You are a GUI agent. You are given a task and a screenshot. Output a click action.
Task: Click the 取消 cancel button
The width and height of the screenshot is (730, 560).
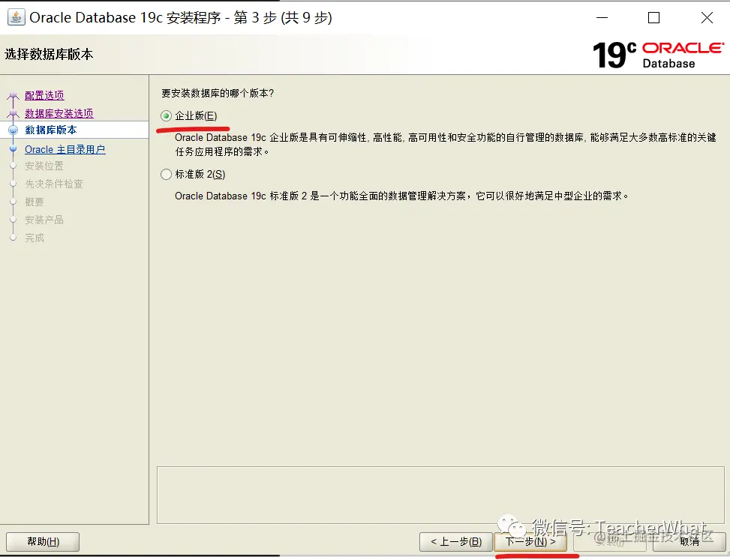click(689, 542)
